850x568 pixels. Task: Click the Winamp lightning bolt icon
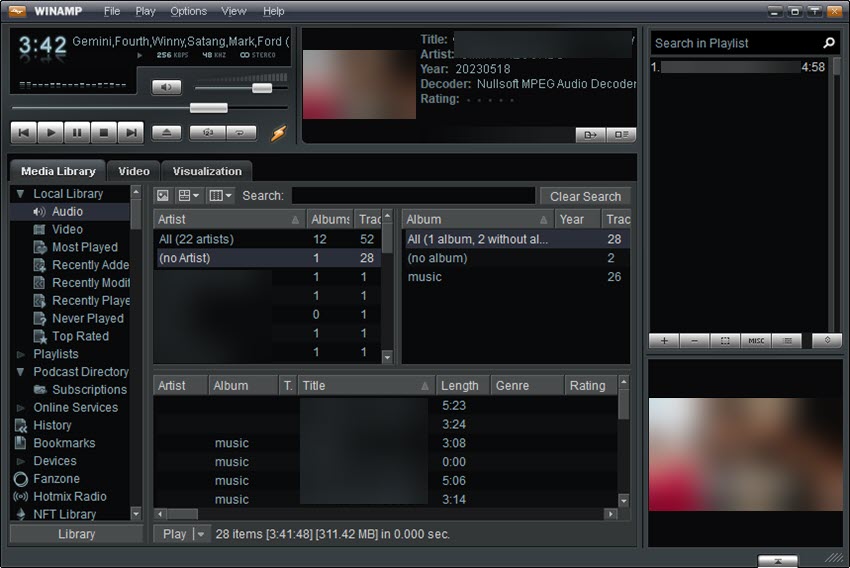[x=278, y=133]
